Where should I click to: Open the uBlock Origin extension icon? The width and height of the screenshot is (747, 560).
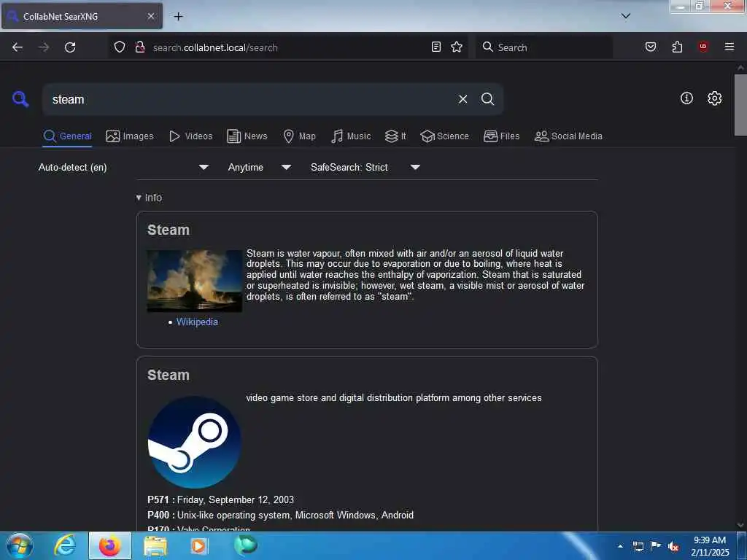[x=703, y=47]
